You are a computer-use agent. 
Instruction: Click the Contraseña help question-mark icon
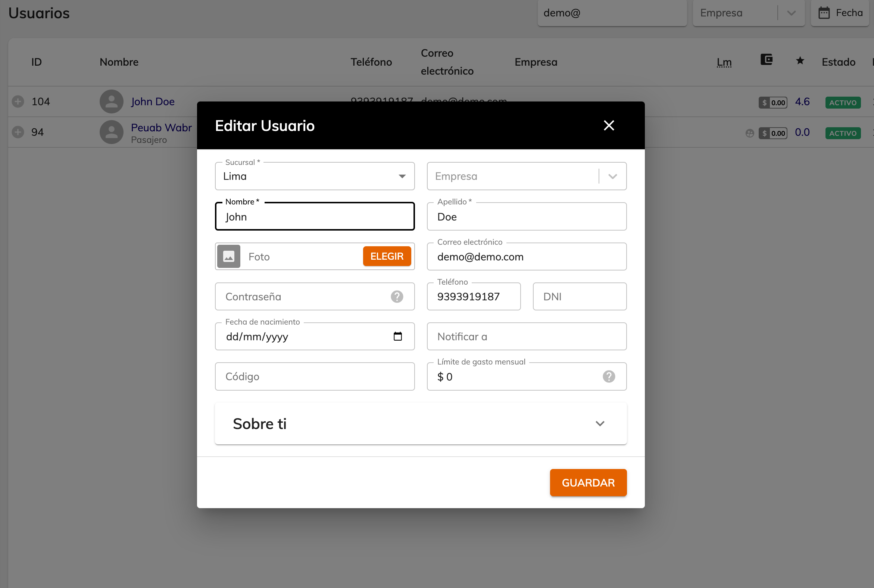coord(396,297)
